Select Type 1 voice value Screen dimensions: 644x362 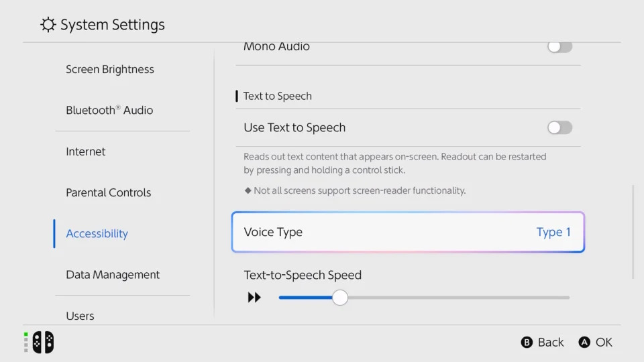pyautogui.click(x=553, y=232)
